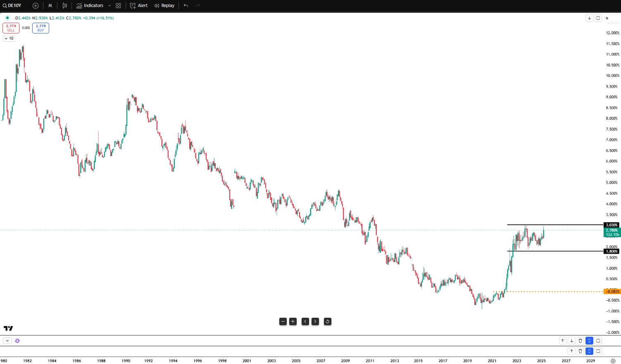Undo the last chart action
The height and width of the screenshot is (364, 621).
(x=186, y=5)
